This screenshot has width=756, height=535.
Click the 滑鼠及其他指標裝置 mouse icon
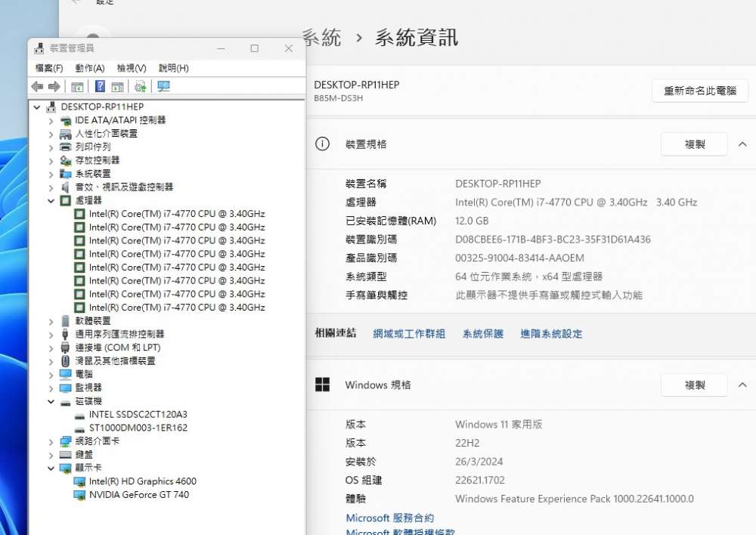[65, 360]
